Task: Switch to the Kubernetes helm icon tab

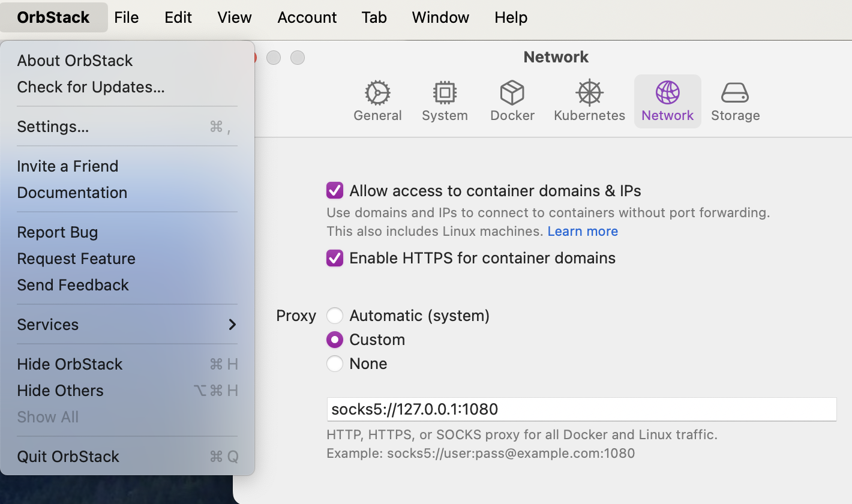Action: [589, 93]
